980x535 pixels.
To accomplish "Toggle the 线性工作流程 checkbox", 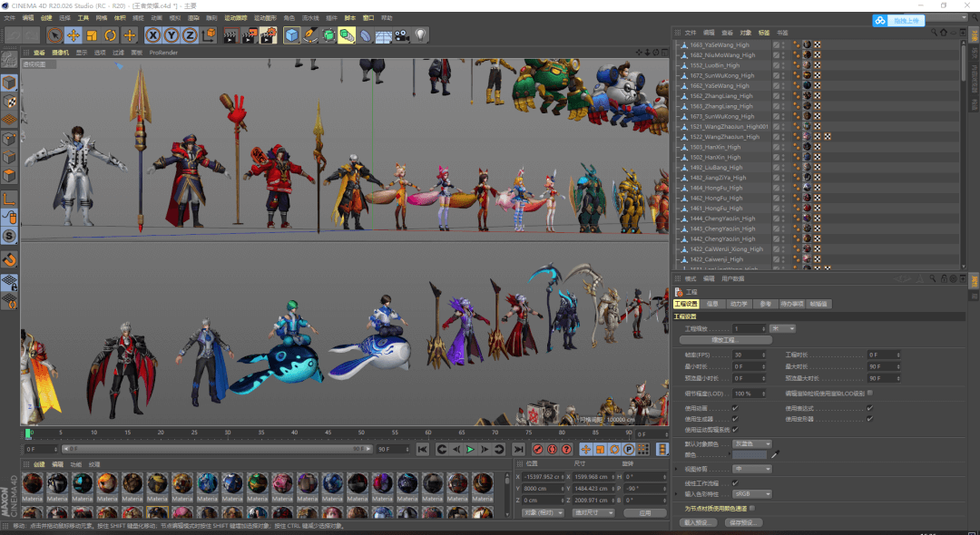I will [x=735, y=482].
